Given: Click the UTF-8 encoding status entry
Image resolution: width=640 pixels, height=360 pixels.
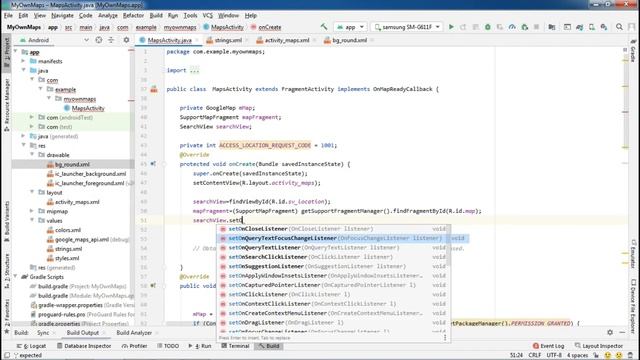Looking at the screenshot, I should click(554, 356).
